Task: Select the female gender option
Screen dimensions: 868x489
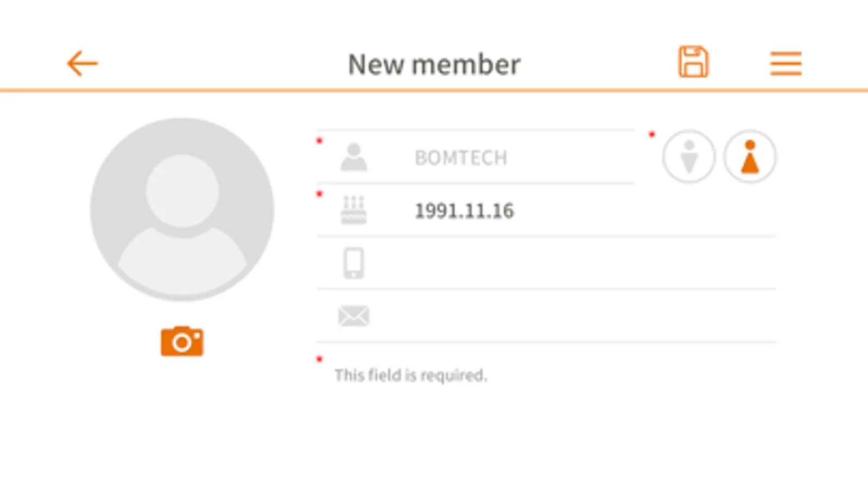Action: tap(750, 156)
